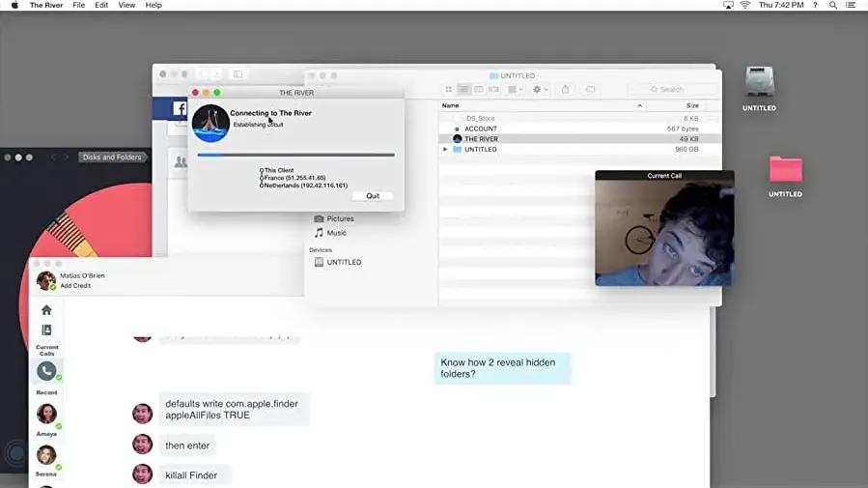
Task: Click the Add Credit link
Action: 75,286
